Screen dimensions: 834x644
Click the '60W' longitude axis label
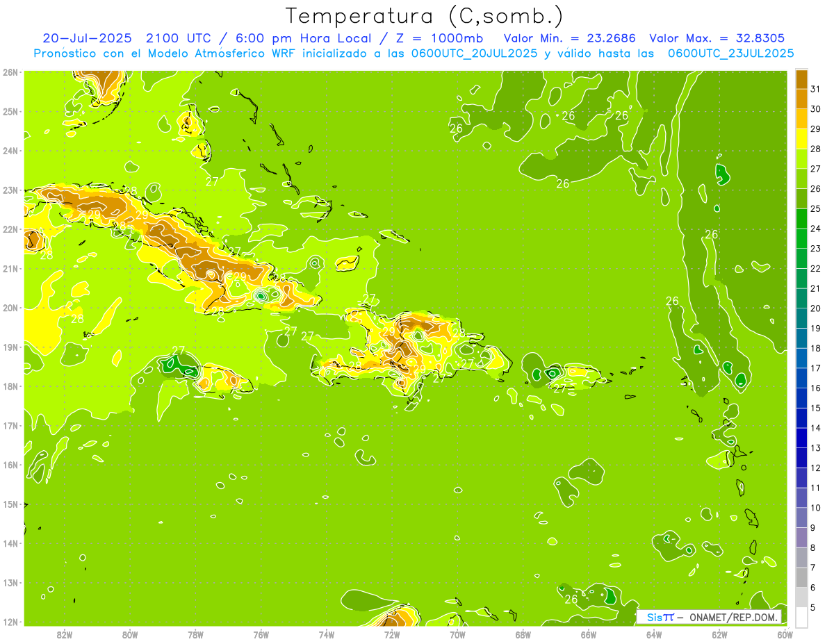click(785, 634)
